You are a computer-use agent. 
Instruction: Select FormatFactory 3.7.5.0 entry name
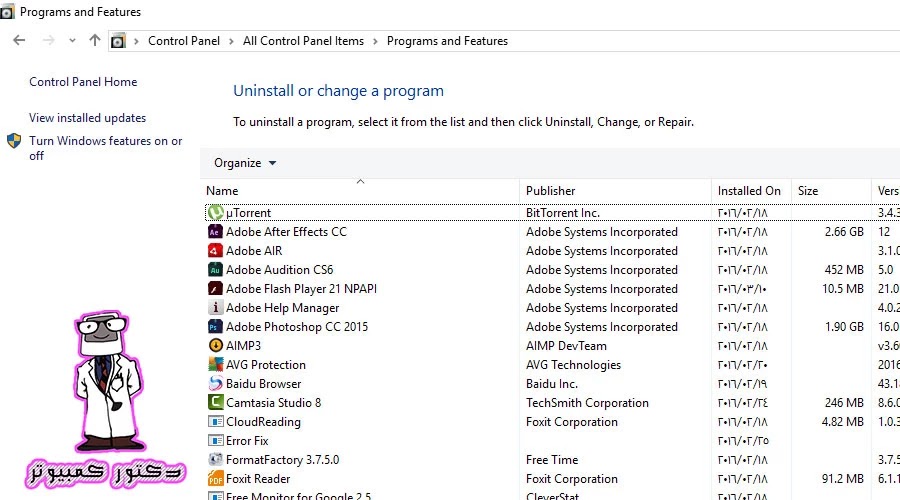point(282,460)
